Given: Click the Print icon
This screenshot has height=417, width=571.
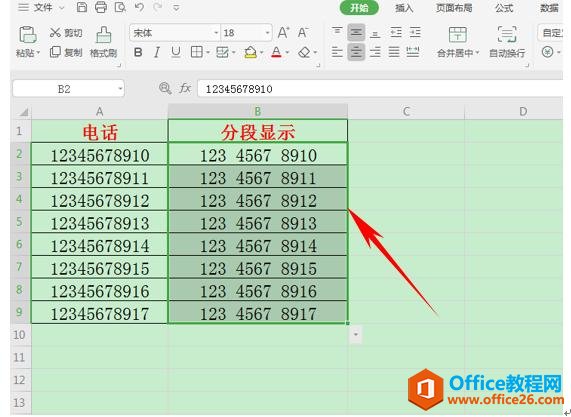Looking at the screenshot, I should tap(101, 7).
